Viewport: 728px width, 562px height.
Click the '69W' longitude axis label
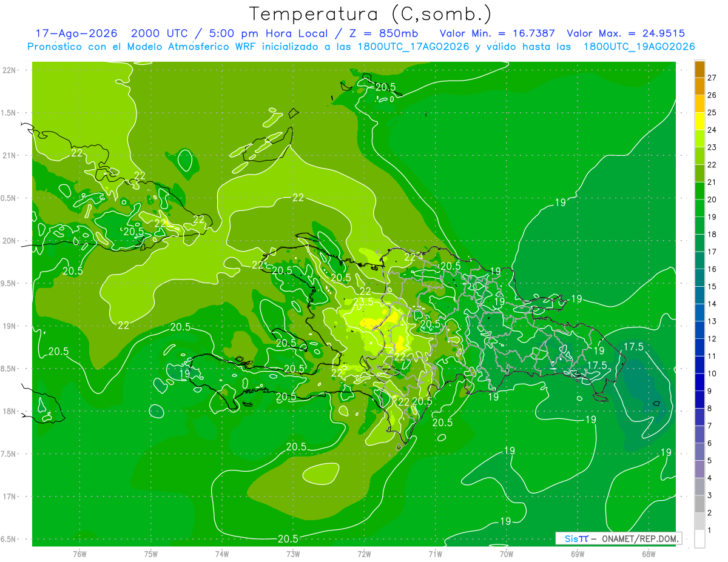[x=578, y=554]
